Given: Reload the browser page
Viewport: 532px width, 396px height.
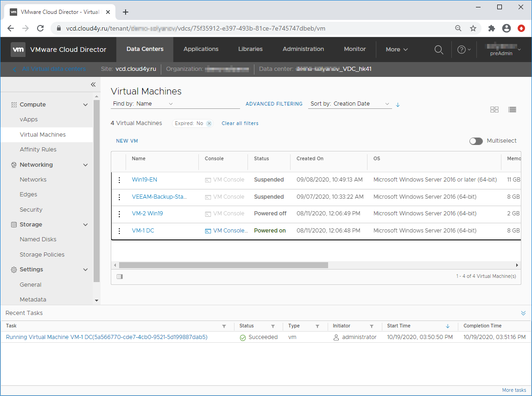Looking at the screenshot, I should (x=40, y=28).
